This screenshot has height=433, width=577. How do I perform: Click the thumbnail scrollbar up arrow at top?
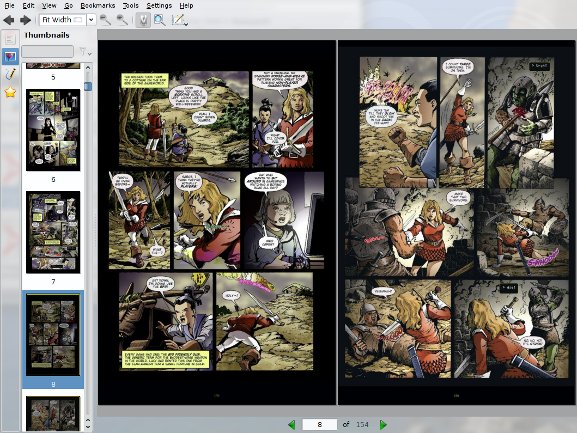[x=88, y=68]
